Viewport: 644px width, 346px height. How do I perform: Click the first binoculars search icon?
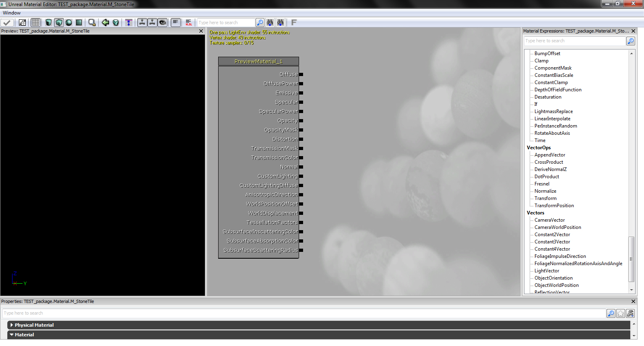(270, 23)
